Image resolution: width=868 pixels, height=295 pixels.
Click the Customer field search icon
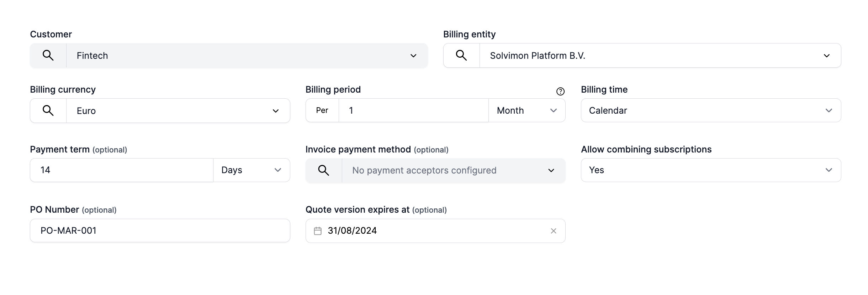pos(48,56)
